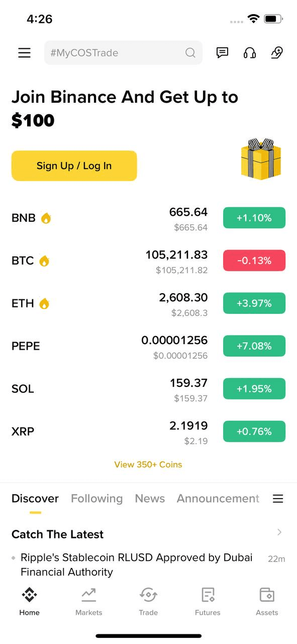The width and height of the screenshot is (297, 644).
Task: Tap the yellow gift box image
Action: [x=261, y=159]
